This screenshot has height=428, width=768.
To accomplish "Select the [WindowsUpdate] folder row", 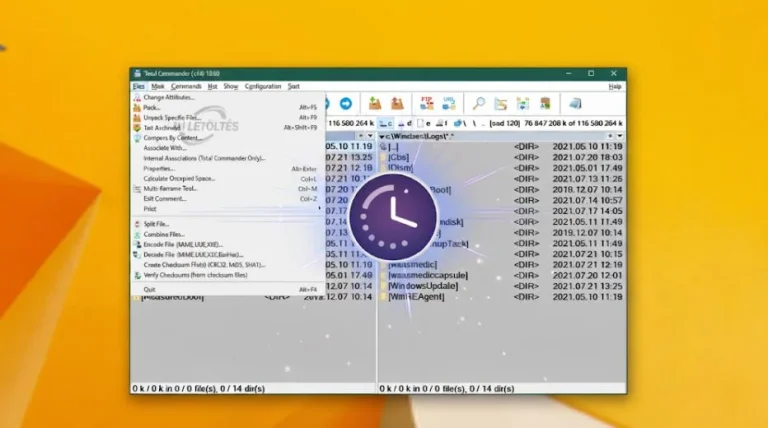I will (501, 286).
